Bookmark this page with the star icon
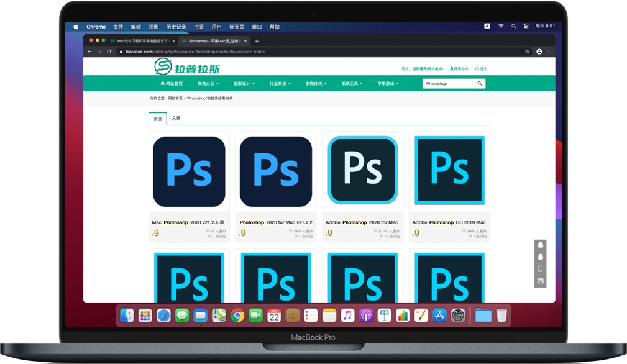 (x=528, y=52)
